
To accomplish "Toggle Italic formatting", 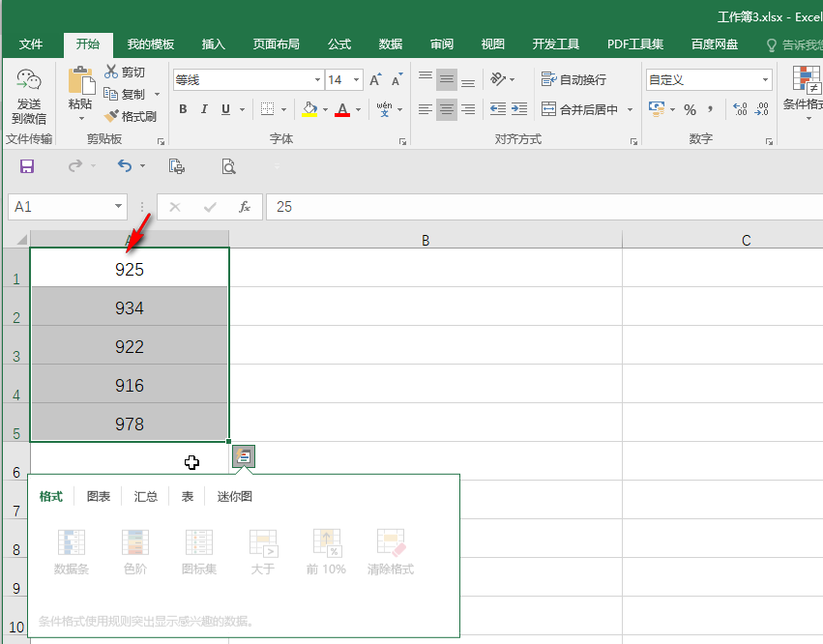I will [x=204, y=109].
